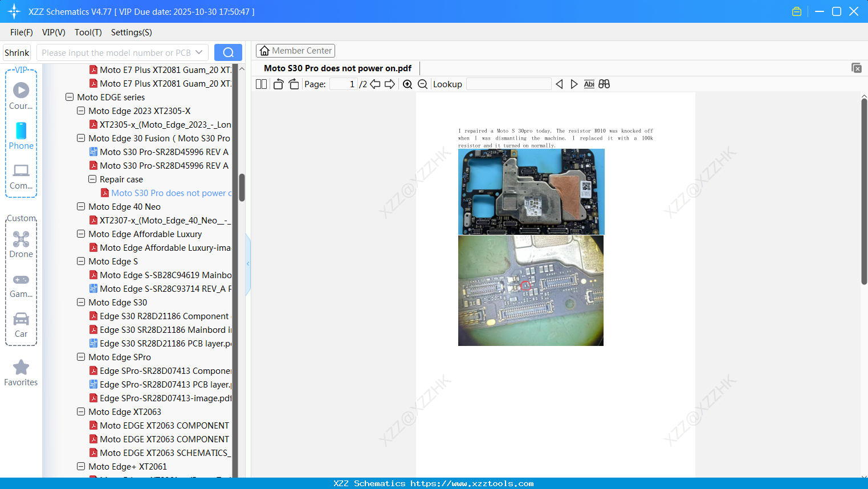Open the Car schematics category
The image size is (868, 489).
click(21, 320)
